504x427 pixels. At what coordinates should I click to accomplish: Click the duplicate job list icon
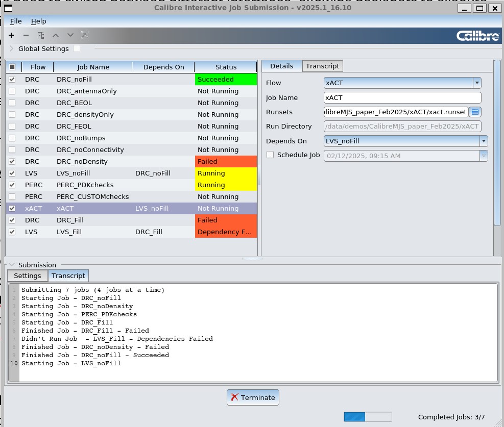click(x=41, y=35)
